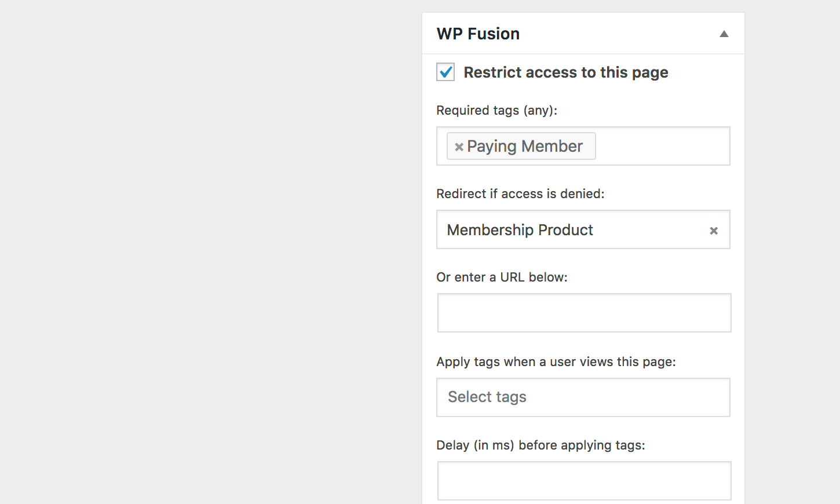Viewport: 840px width, 504px height.
Task: Open the Membership Product redirect dropdown
Action: point(574,230)
